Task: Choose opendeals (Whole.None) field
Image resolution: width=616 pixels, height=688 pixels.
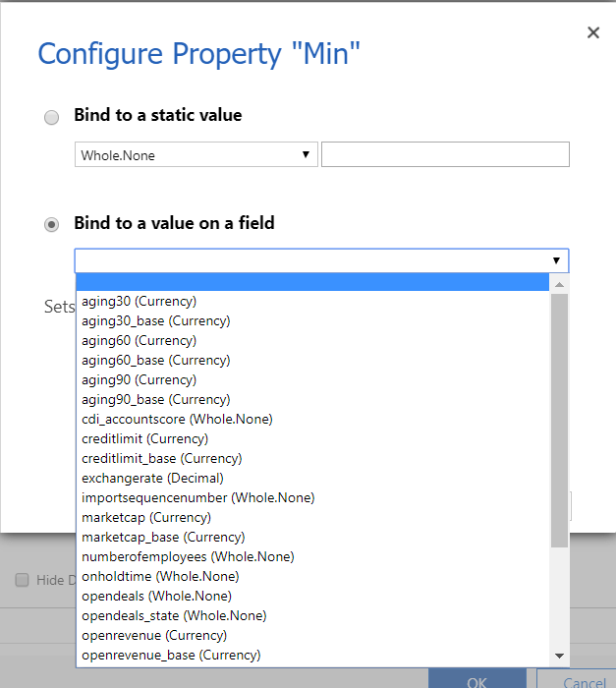Action: (156, 596)
